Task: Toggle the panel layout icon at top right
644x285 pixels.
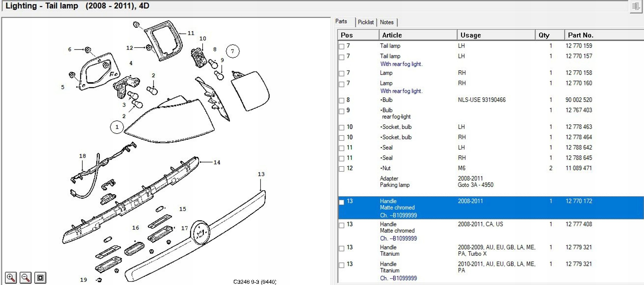Action: point(635,6)
